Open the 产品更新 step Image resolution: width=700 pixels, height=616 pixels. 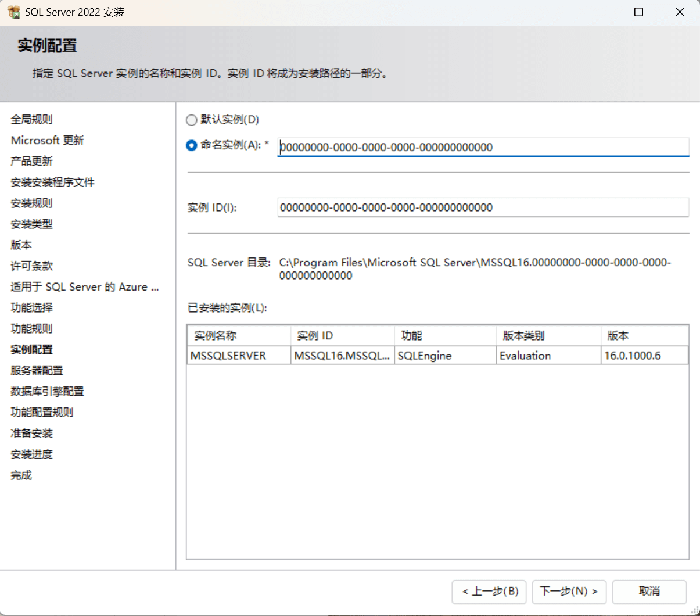[31, 161]
